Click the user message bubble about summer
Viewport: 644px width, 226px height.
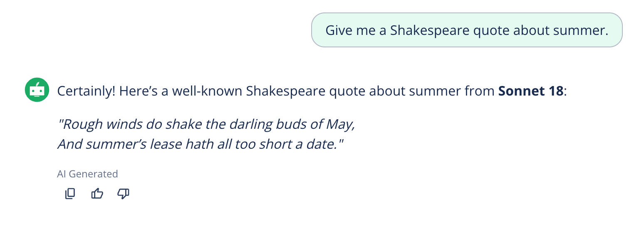tap(466, 30)
